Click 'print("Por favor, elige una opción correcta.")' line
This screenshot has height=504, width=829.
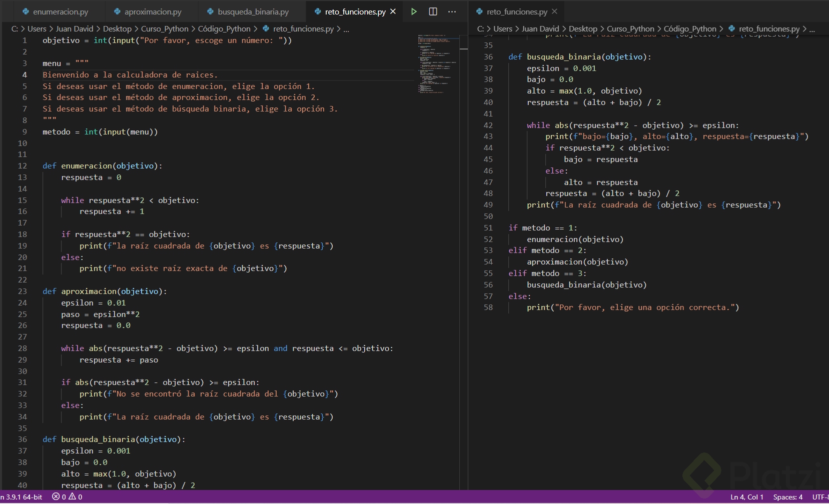point(633,307)
